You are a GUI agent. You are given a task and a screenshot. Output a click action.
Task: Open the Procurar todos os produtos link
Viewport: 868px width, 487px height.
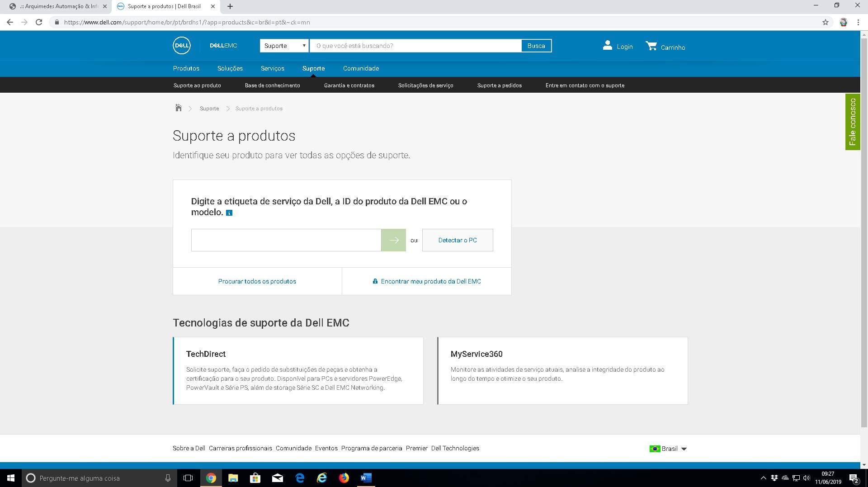257,281
